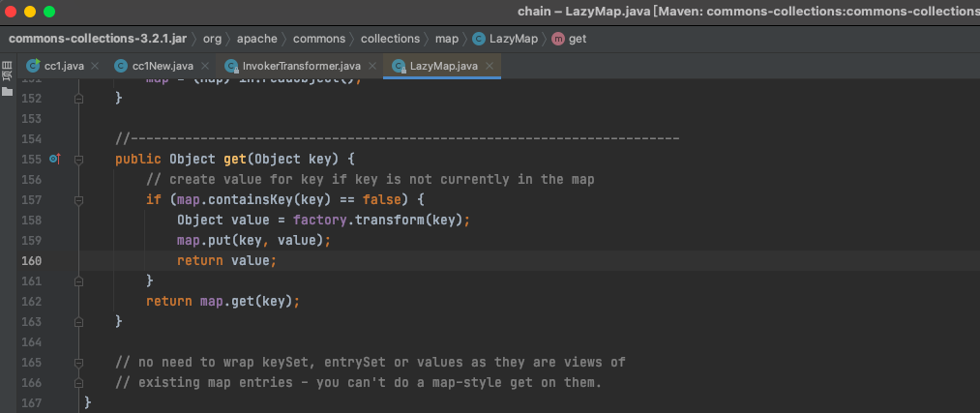The height and width of the screenshot is (413, 980).
Task: Click the get method icon in breadcrumb
Action: (x=558, y=39)
